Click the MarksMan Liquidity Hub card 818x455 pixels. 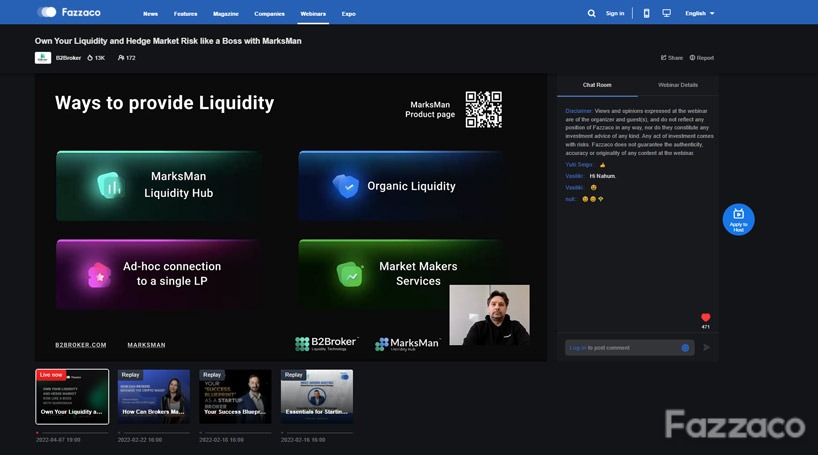pos(159,186)
